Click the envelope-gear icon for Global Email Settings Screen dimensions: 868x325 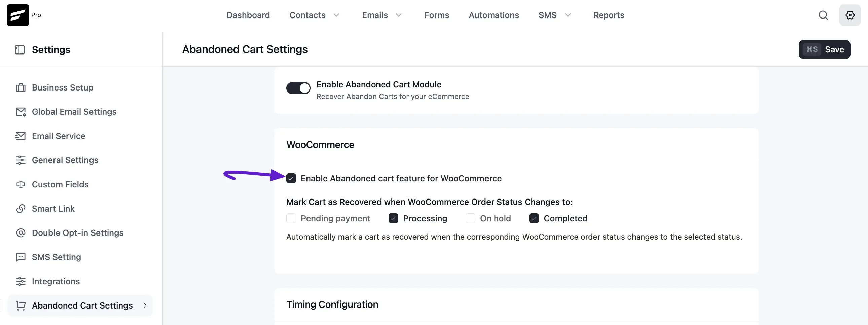tap(21, 112)
